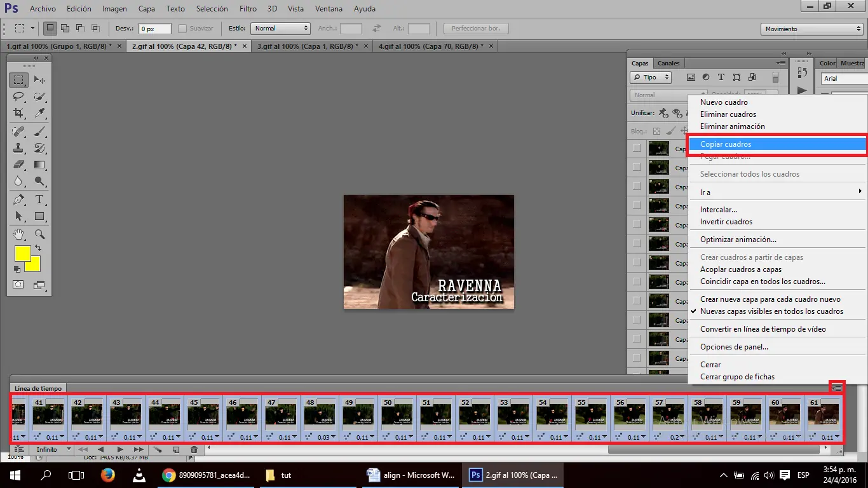Pick the Eyedropper tool
The height and width of the screenshot is (488, 868).
(39, 113)
